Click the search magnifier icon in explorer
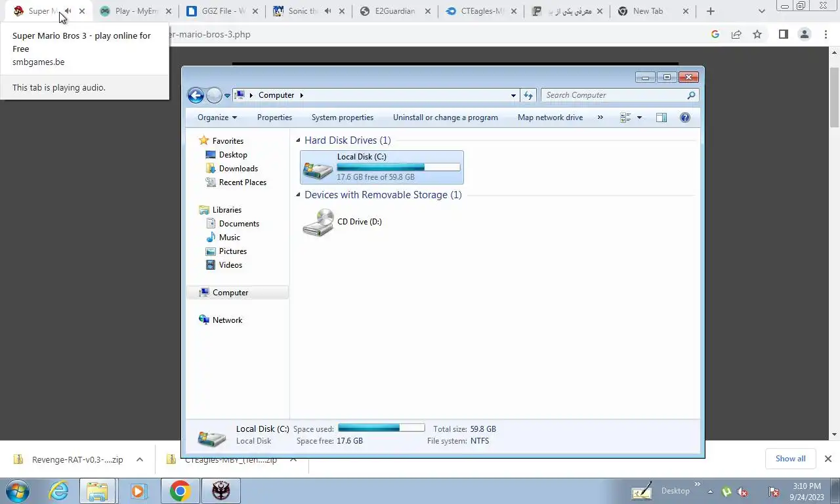The image size is (840, 504). point(691,95)
